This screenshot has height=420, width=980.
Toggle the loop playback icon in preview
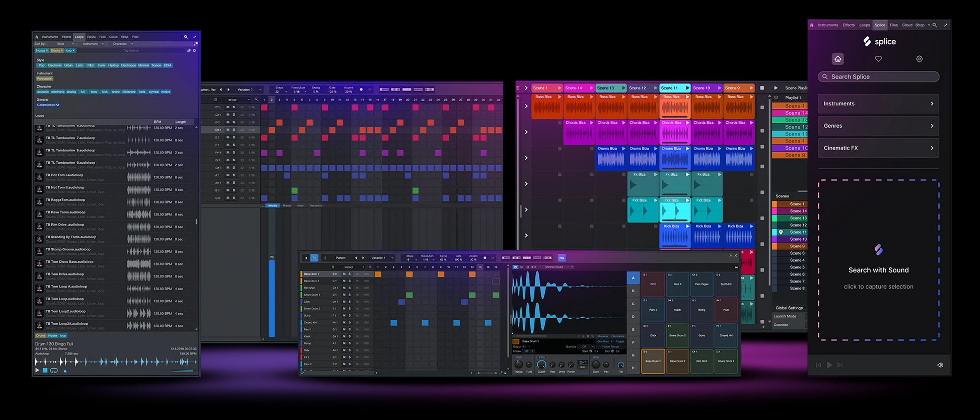click(54, 370)
